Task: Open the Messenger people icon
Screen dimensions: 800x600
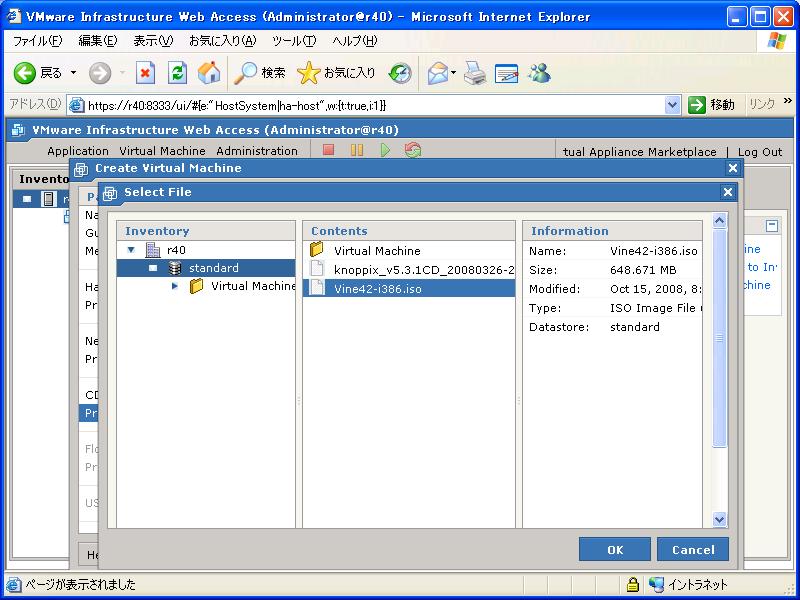Action: click(x=539, y=73)
